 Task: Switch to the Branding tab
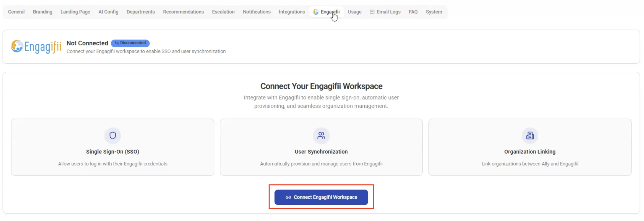coord(43,12)
